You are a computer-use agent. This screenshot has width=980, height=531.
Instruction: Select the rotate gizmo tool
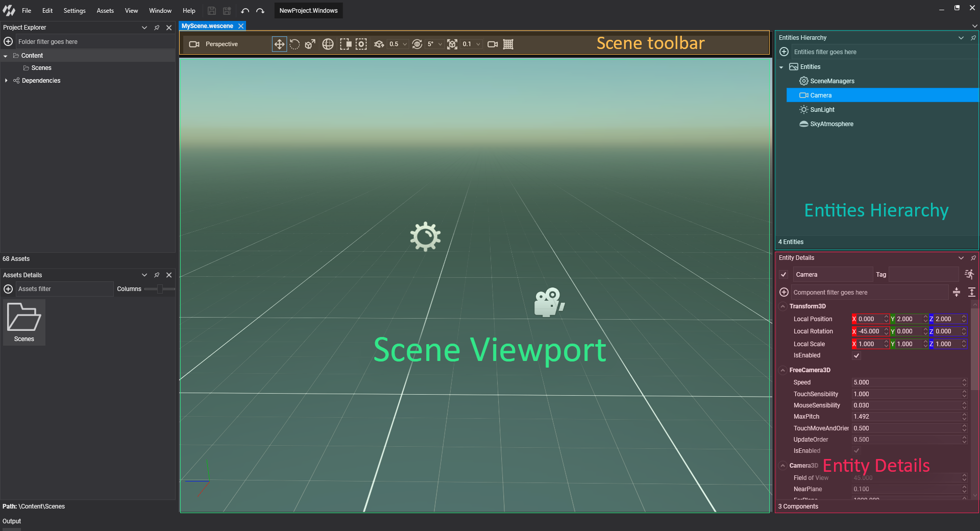[x=295, y=44]
